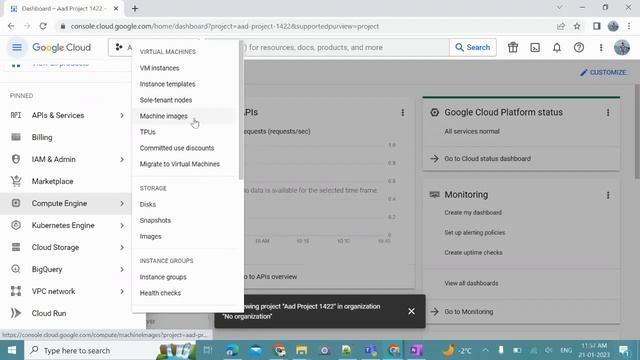Screen dimensions: 640x360
Task: Click the Cloud Storage icon
Action: 16,247
